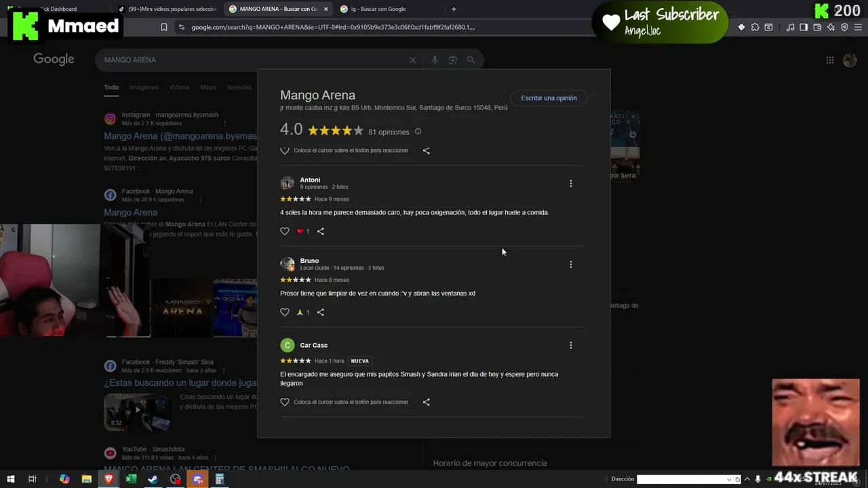This screenshot has height=488, width=868.
Task: Open a new browser tab
Action: 454,9
